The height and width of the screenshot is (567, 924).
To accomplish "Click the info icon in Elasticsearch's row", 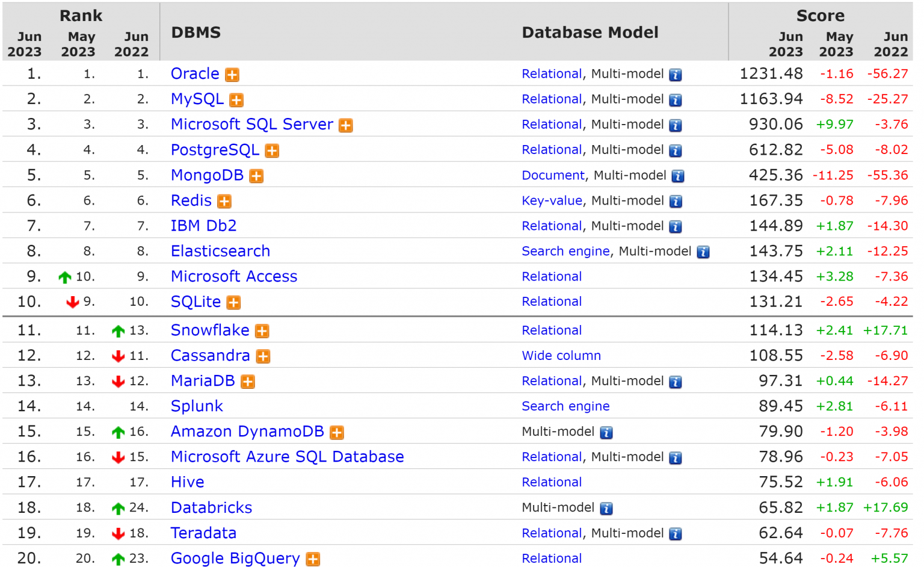I will 703,252.
